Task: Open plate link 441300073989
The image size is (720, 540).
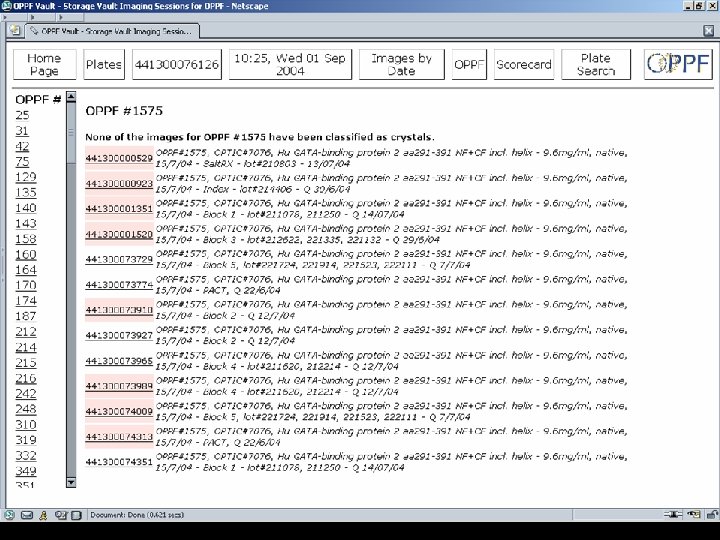Action: click(x=119, y=386)
